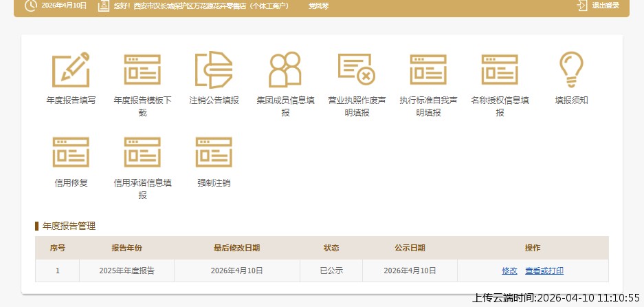The image size is (644, 307).
Task: Click the user profile icon in header
Action: point(104,6)
